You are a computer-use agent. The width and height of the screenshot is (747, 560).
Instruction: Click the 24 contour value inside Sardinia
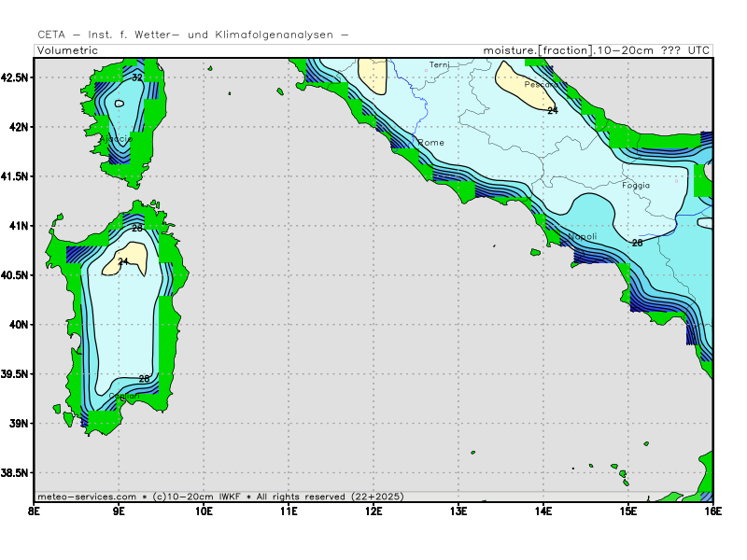[x=122, y=262]
